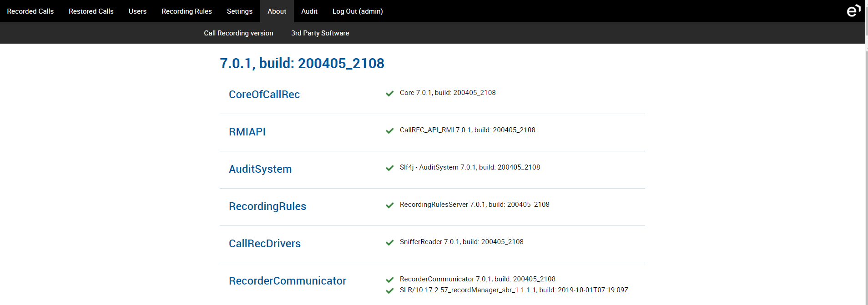The width and height of the screenshot is (868, 305).
Task: Go to Restored Calls page
Action: (91, 11)
